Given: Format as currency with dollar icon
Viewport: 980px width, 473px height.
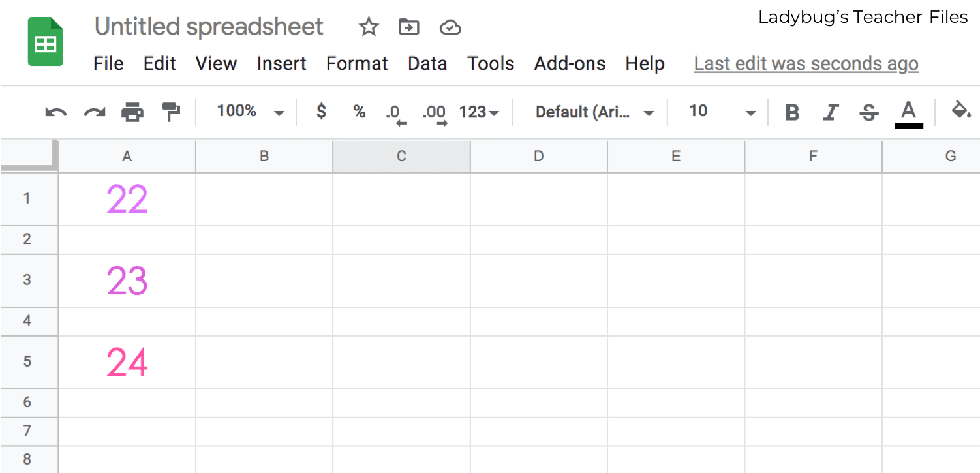Looking at the screenshot, I should pos(321,112).
